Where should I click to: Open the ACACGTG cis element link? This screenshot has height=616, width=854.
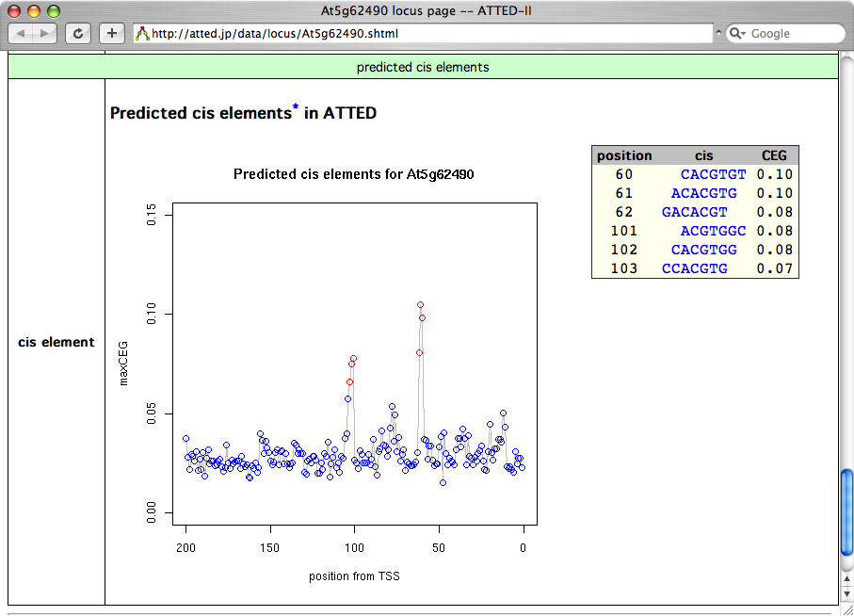(x=703, y=193)
